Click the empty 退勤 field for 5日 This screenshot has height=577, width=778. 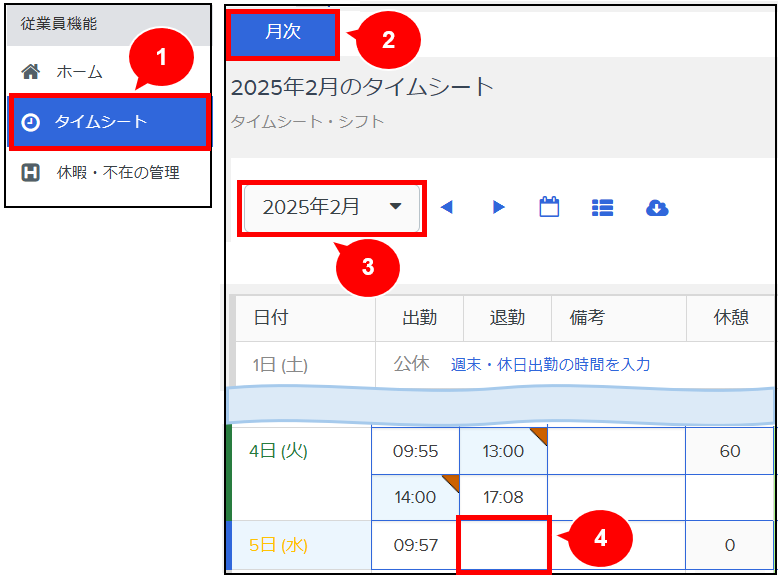tap(503, 545)
